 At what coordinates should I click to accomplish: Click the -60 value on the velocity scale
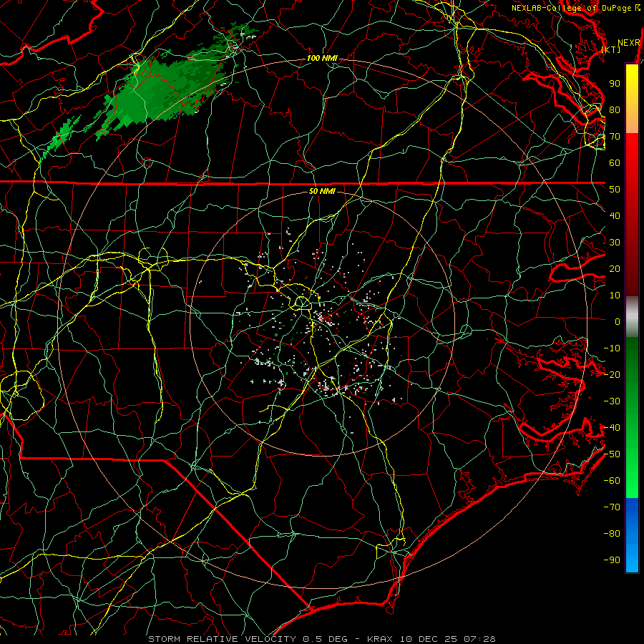pos(612,481)
